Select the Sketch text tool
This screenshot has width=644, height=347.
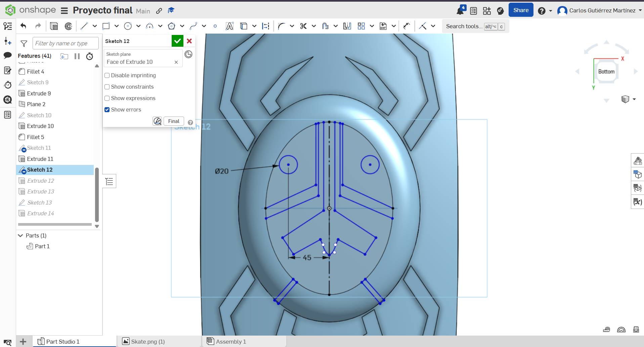(229, 26)
